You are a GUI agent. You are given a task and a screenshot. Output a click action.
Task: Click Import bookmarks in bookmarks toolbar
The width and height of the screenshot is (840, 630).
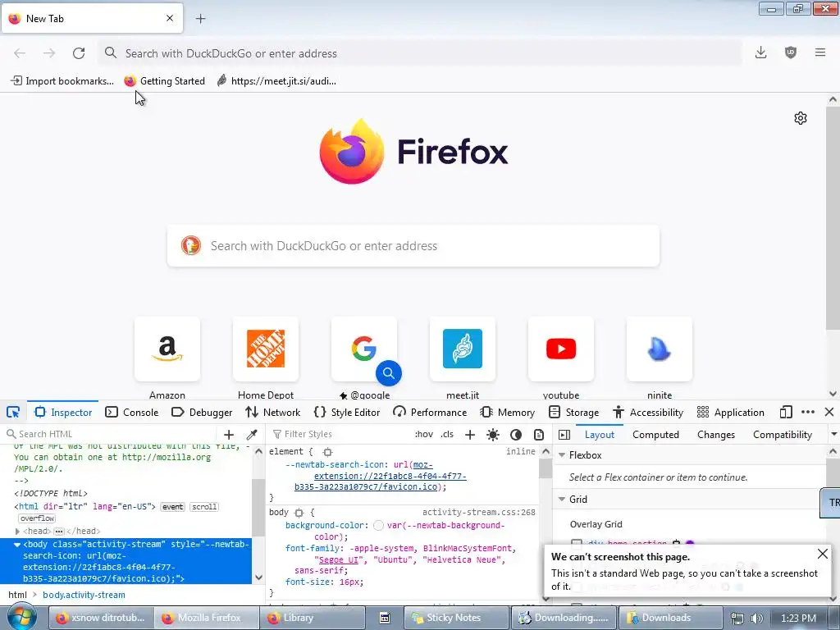[62, 81]
